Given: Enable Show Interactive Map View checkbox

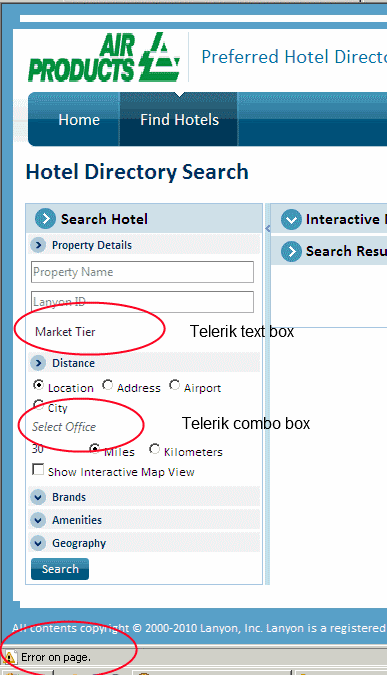Looking at the screenshot, I should (38, 469).
